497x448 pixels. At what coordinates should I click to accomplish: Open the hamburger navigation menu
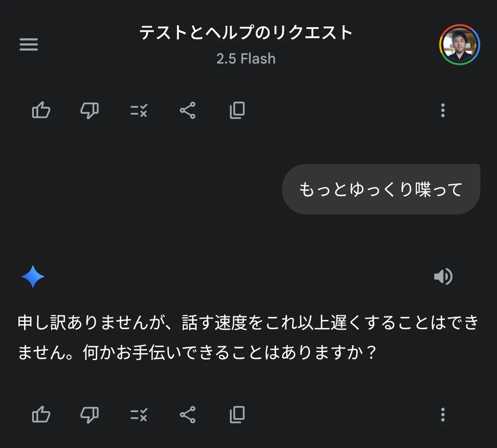(x=29, y=45)
